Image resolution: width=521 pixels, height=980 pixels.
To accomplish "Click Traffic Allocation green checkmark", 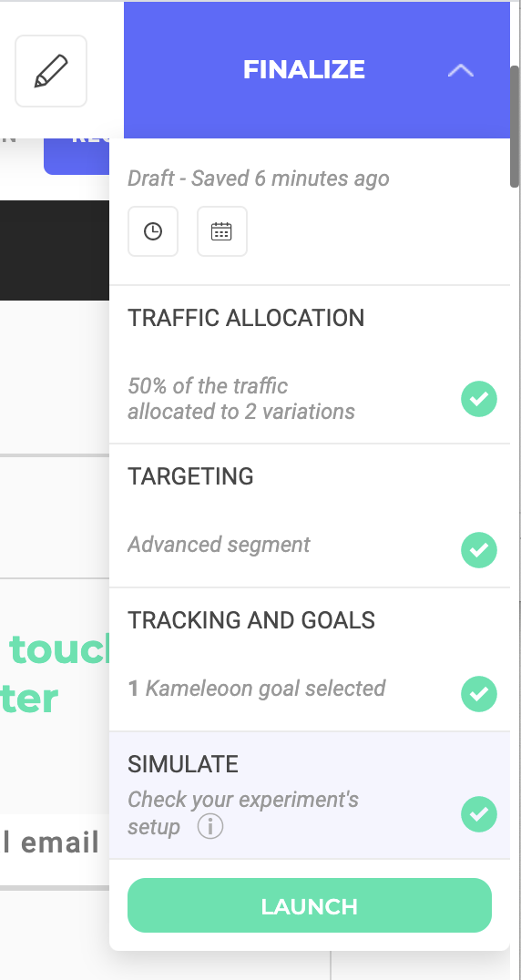I will [479, 399].
